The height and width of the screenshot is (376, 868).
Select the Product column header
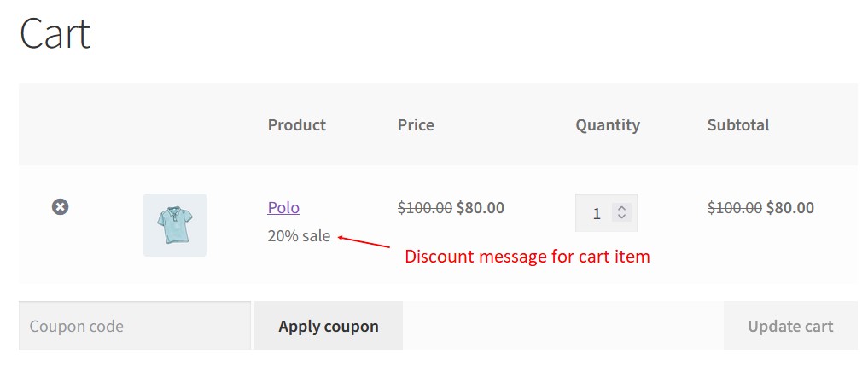297,125
